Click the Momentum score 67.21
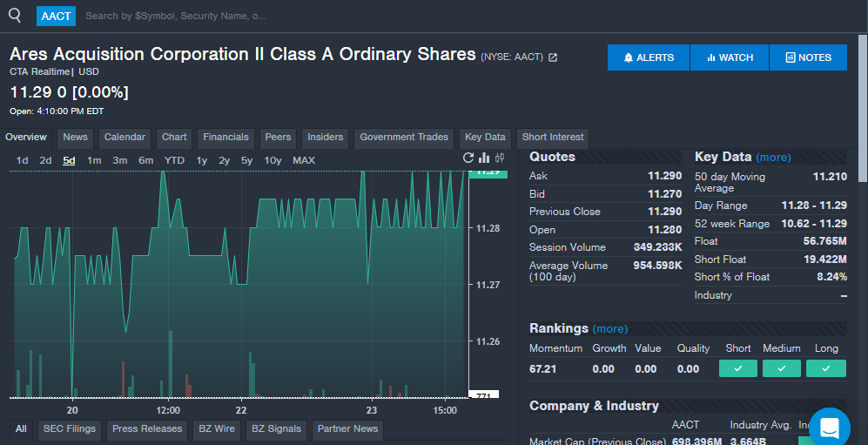Image resolution: width=868 pixels, height=445 pixels. click(x=543, y=369)
